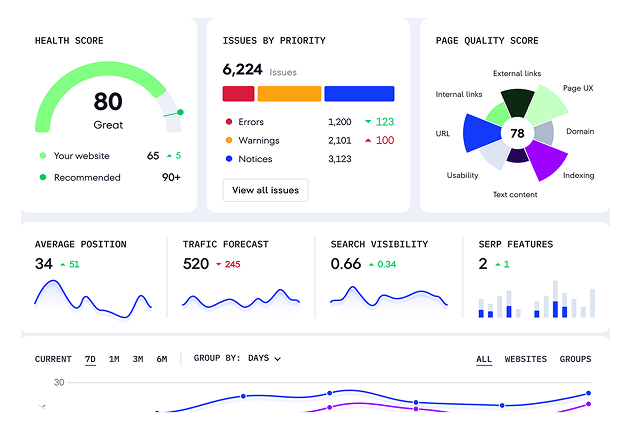Click the green arrow beside Errors change 123
The width and height of the screenshot is (631, 430).
coord(367,122)
